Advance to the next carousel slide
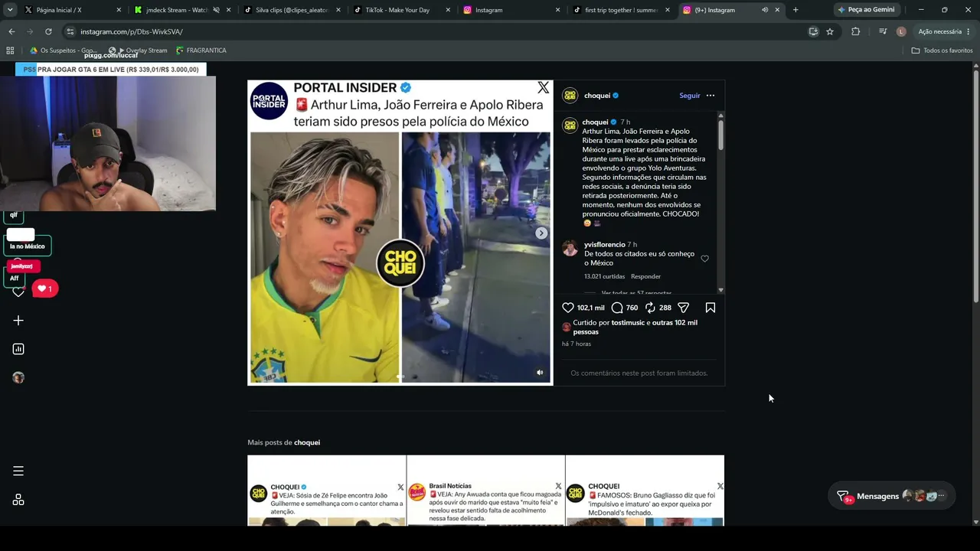980x551 pixels. click(x=541, y=233)
